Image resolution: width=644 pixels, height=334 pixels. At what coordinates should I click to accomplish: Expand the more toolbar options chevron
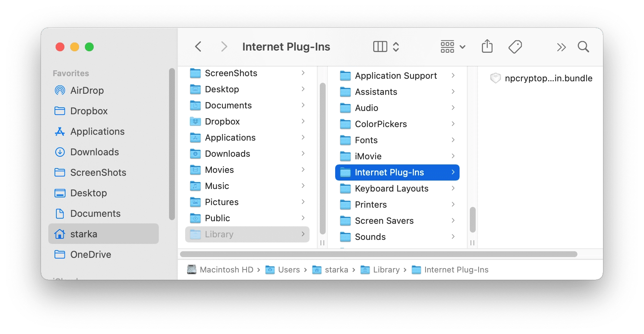click(x=561, y=47)
